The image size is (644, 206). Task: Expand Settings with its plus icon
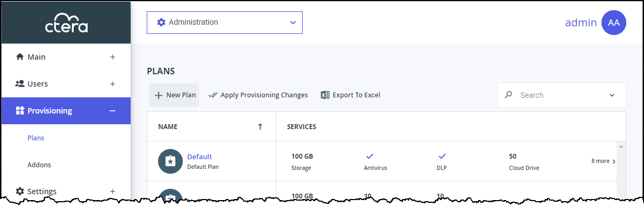(x=112, y=191)
